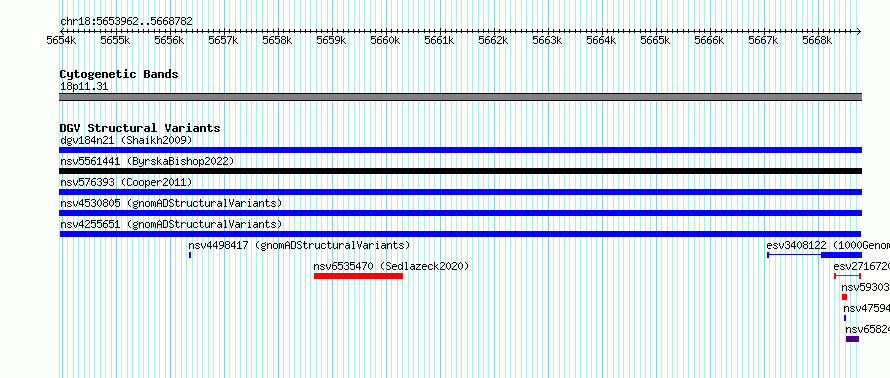Click the chr18:5653962..5668782 region label
This screenshot has height=378, width=890.
pyautogui.click(x=126, y=22)
